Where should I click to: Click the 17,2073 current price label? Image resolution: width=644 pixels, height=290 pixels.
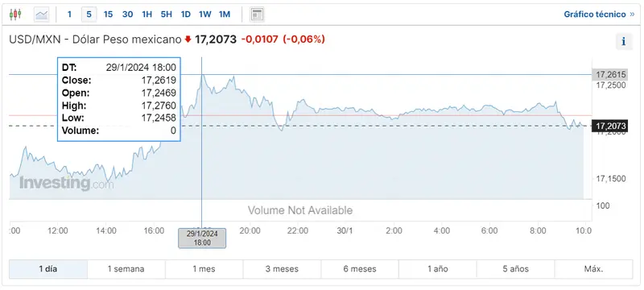pos(609,126)
